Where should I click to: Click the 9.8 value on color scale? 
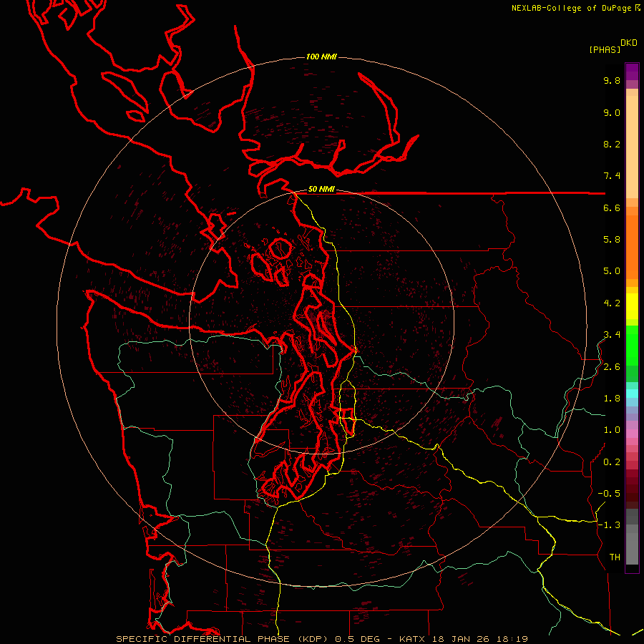point(612,81)
